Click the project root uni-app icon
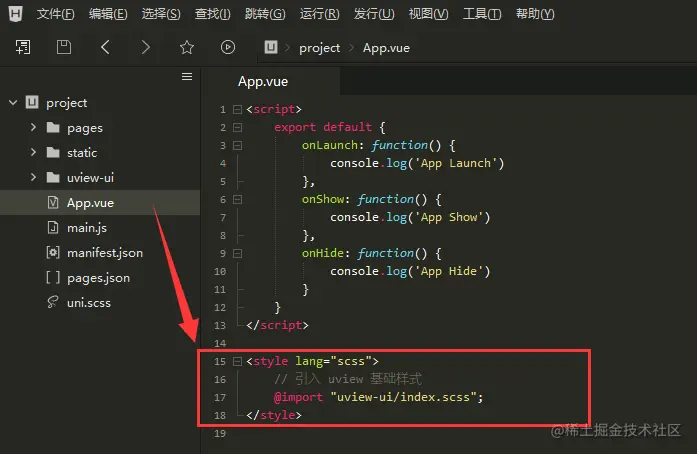697x454 pixels. pos(32,102)
